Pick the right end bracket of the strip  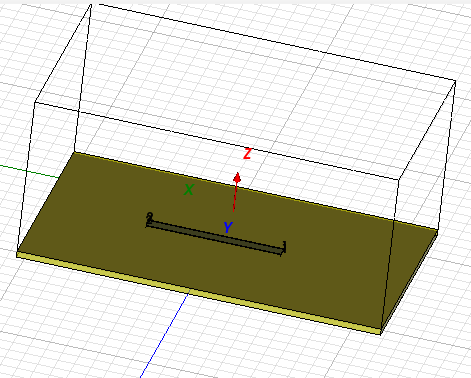point(284,248)
